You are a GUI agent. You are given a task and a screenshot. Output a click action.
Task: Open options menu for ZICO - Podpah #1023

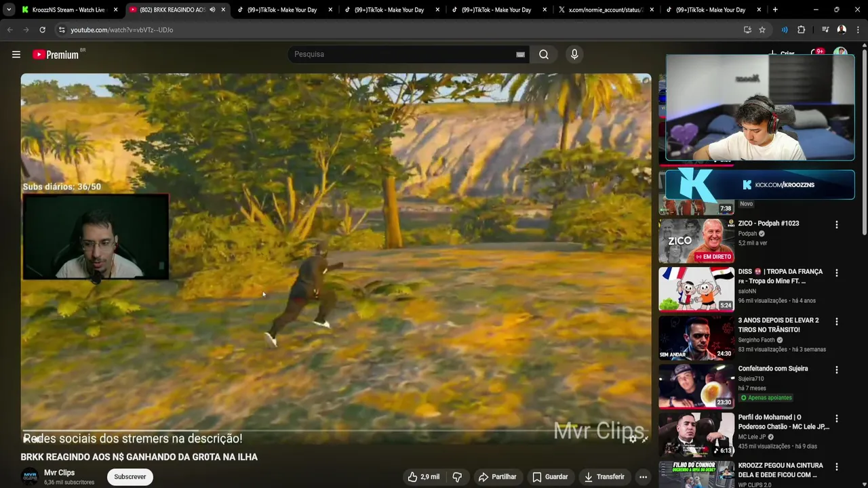836,224
